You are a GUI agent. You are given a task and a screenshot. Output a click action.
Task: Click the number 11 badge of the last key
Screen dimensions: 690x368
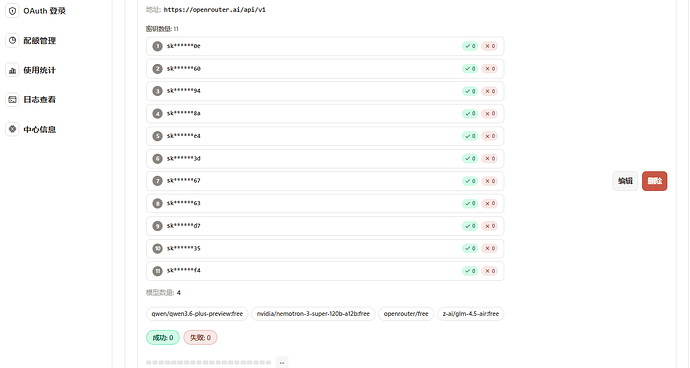(158, 271)
